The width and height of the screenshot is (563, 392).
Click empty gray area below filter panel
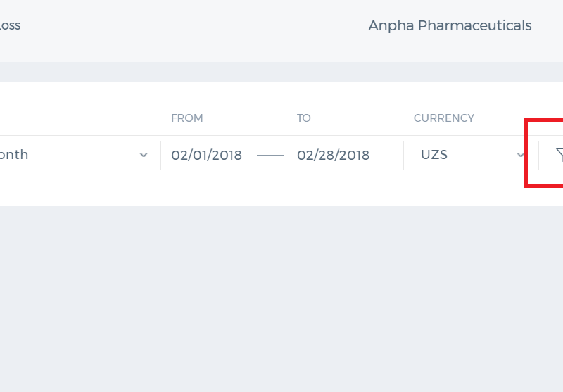coord(281,298)
